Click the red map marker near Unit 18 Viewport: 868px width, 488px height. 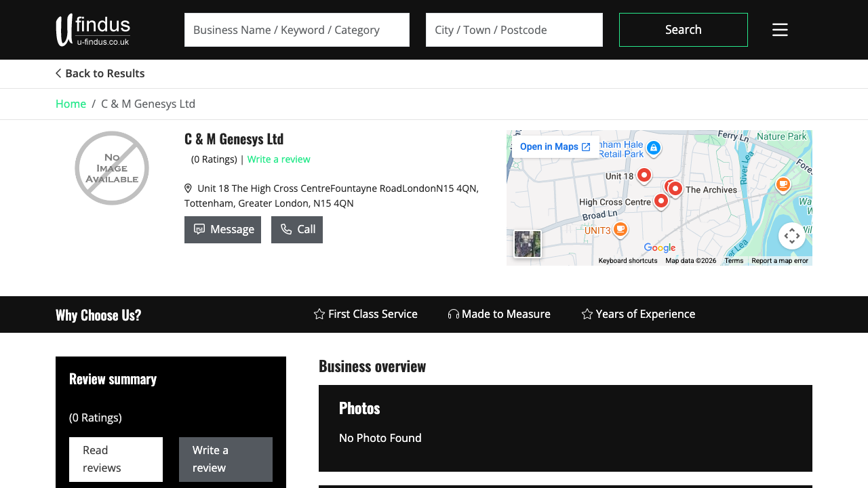(x=644, y=176)
